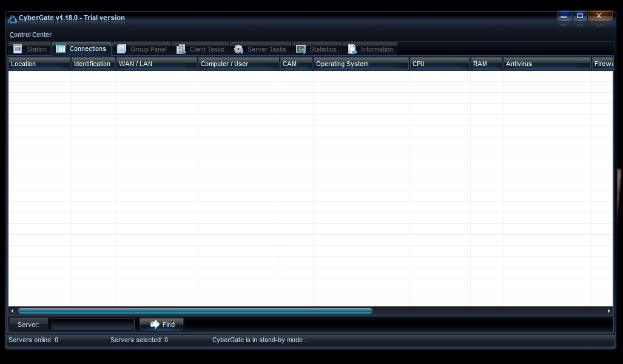Viewport: 623px width, 364px height.
Task: Sort by the Antivirus column header
Action: [547, 64]
